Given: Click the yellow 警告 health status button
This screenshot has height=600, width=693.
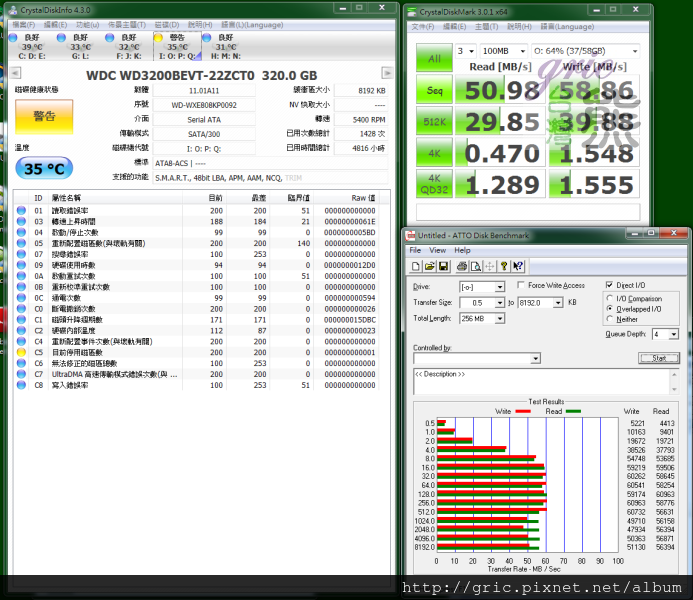Looking at the screenshot, I should pos(44,117).
